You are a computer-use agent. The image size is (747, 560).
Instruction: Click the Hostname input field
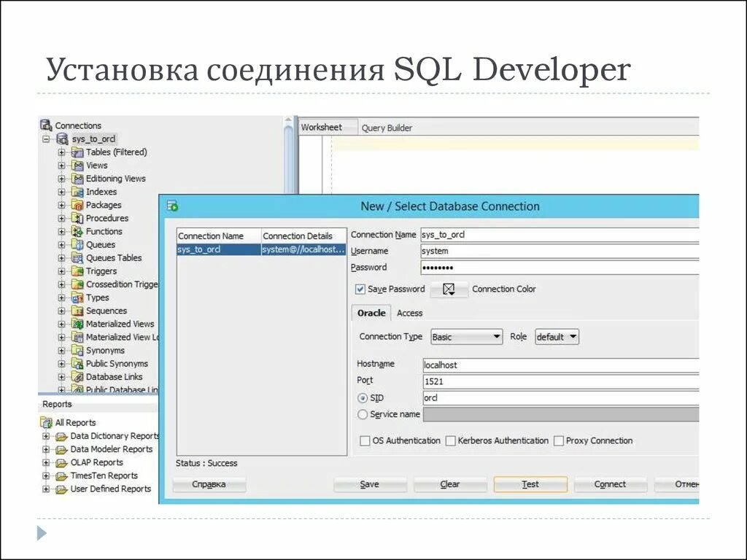(561, 365)
